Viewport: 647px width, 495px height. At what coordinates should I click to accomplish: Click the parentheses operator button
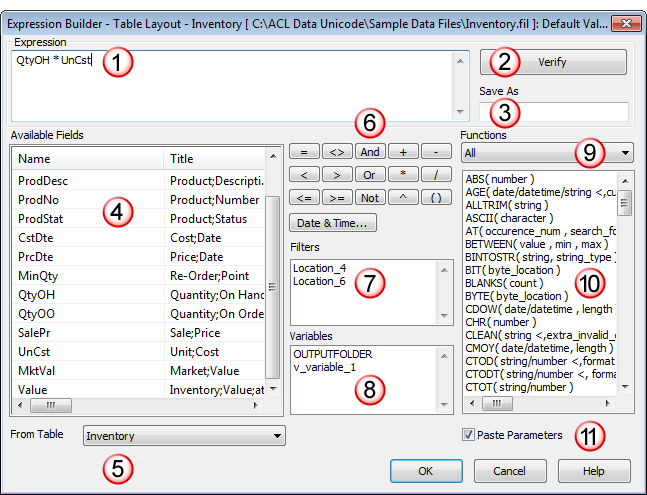pos(436,196)
